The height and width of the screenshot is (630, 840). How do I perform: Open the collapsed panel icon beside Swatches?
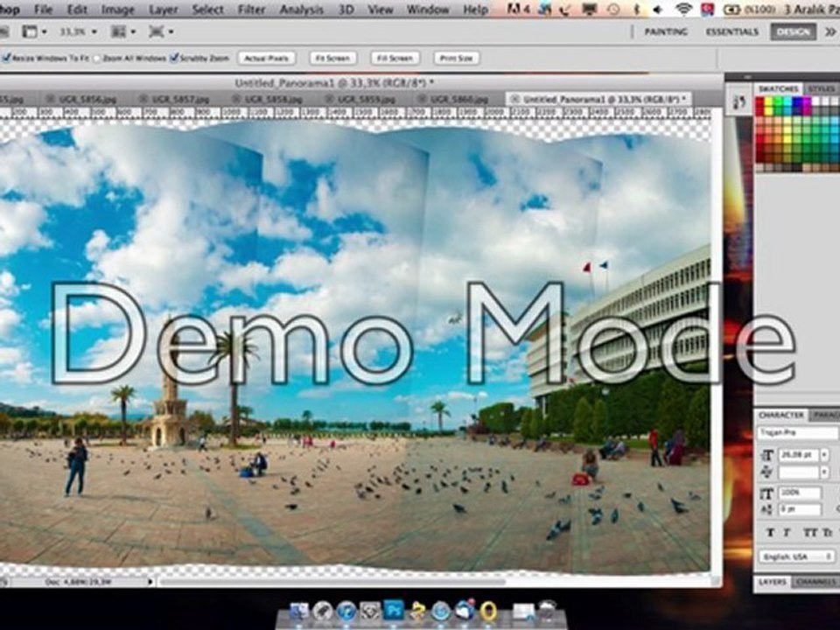[740, 101]
